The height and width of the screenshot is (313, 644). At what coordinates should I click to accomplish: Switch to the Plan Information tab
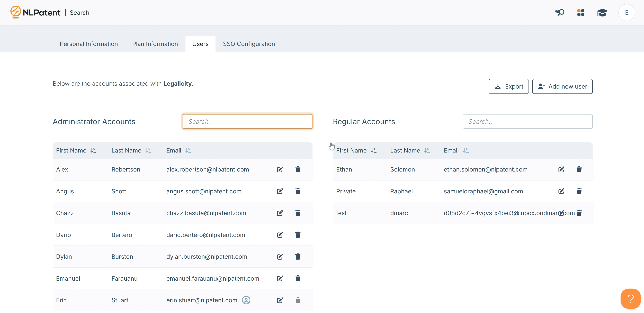coord(155,44)
